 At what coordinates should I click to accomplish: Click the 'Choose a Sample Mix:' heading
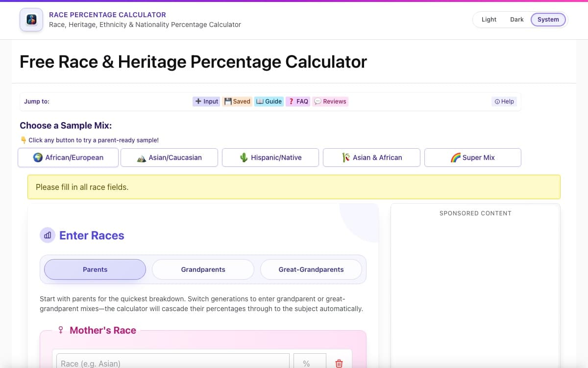point(66,126)
